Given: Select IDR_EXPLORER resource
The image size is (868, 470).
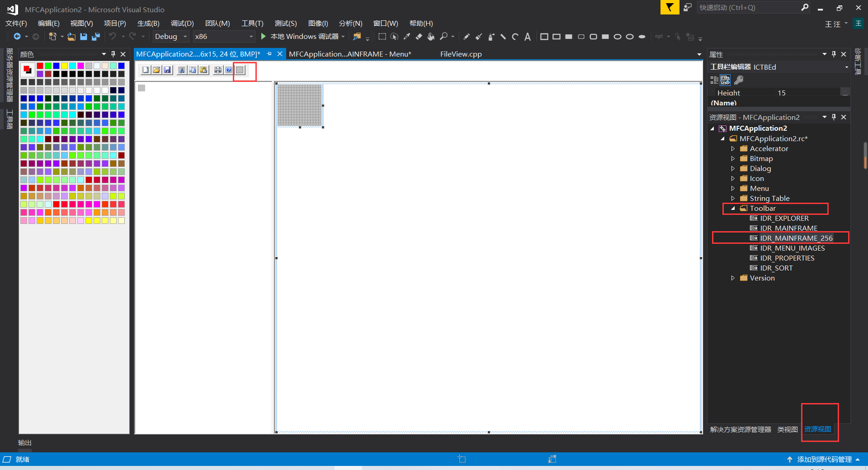Looking at the screenshot, I should pyautogui.click(x=784, y=218).
